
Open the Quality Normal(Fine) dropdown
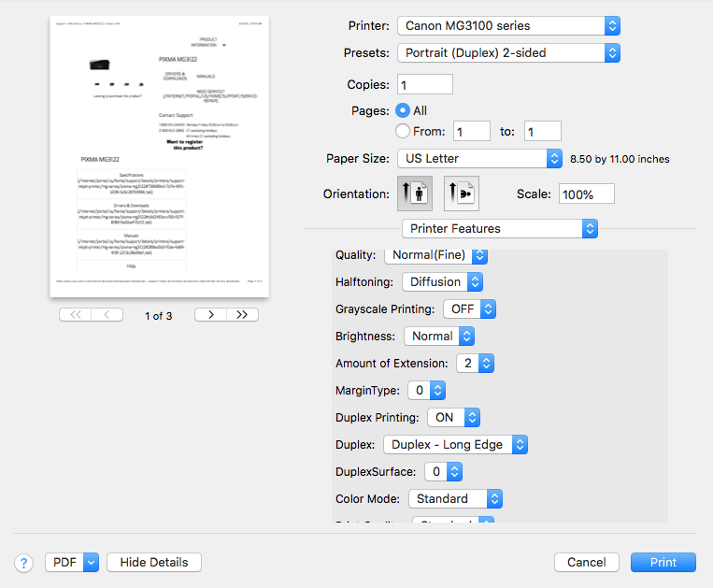tap(436, 255)
